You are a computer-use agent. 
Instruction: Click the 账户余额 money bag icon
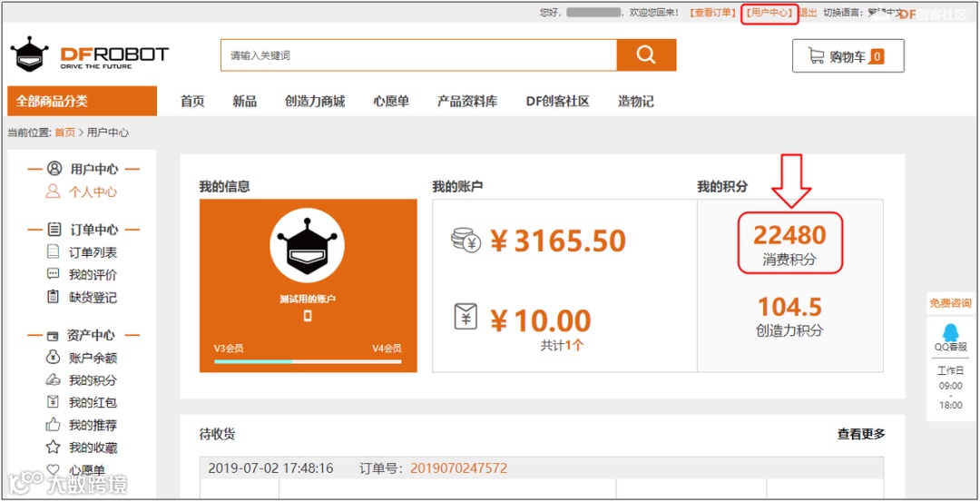[54, 358]
